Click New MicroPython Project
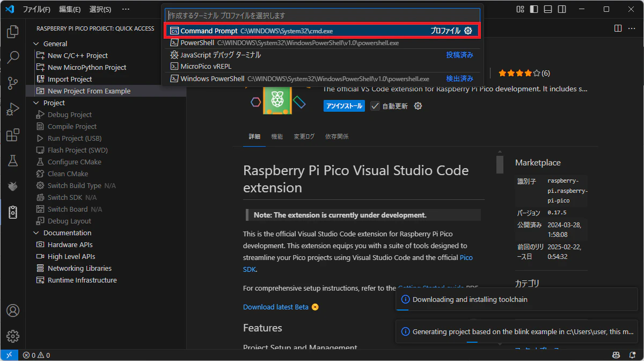 tap(86, 67)
